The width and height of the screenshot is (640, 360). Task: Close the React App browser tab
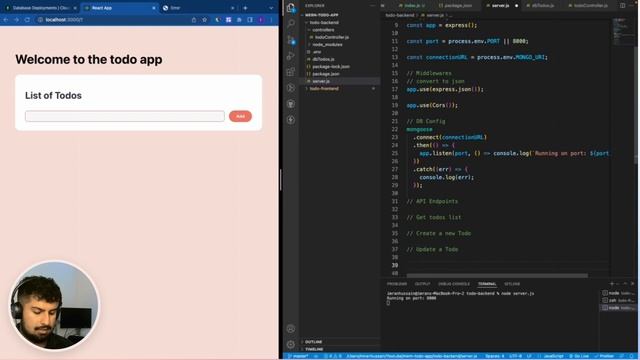[154, 8]
